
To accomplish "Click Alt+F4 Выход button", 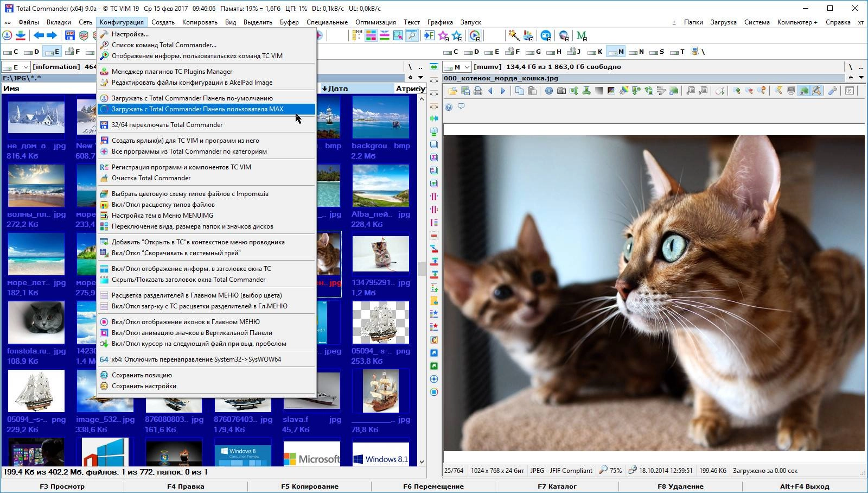I will (x=805, y=486).
